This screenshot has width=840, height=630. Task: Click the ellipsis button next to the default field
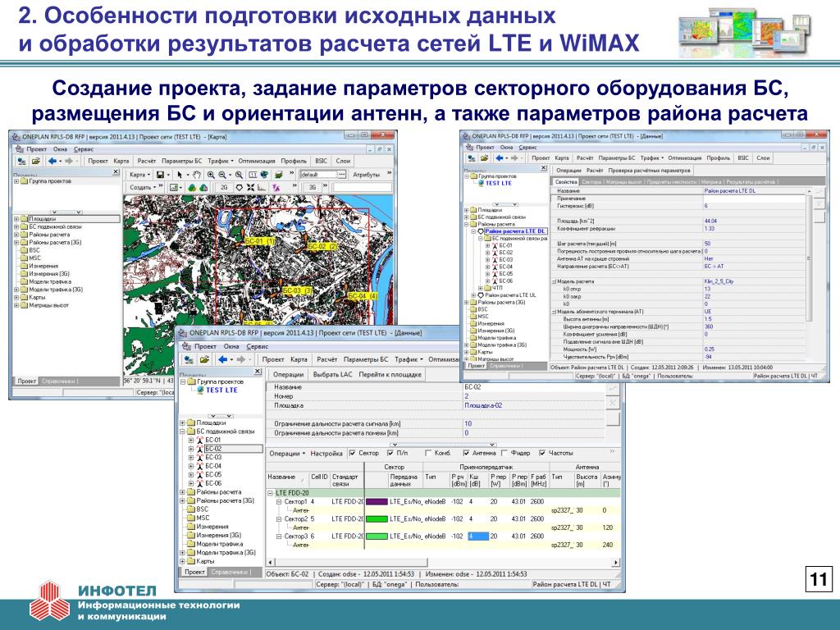[342, 175]
